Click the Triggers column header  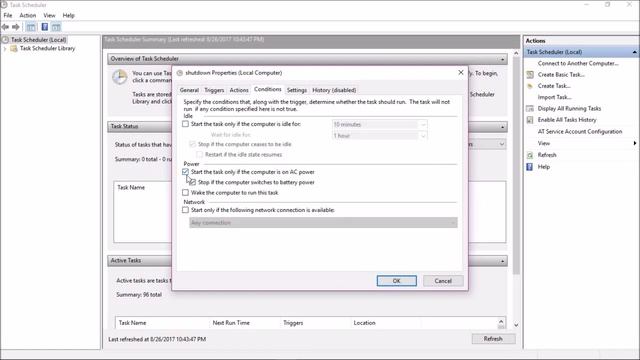[x=293, y=323]
